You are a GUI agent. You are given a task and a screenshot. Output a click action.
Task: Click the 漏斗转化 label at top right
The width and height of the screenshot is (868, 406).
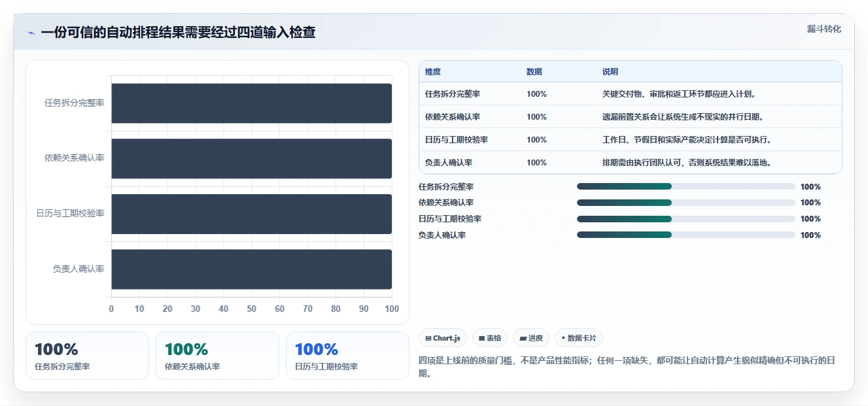point(824,29)
